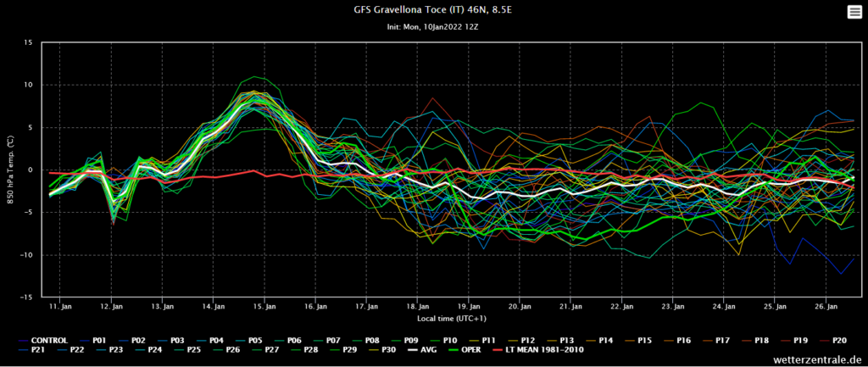Viewport: 868px width, 367px height.
Task: Click the 15. Jan x-axis label
Action: coord(265,305)
